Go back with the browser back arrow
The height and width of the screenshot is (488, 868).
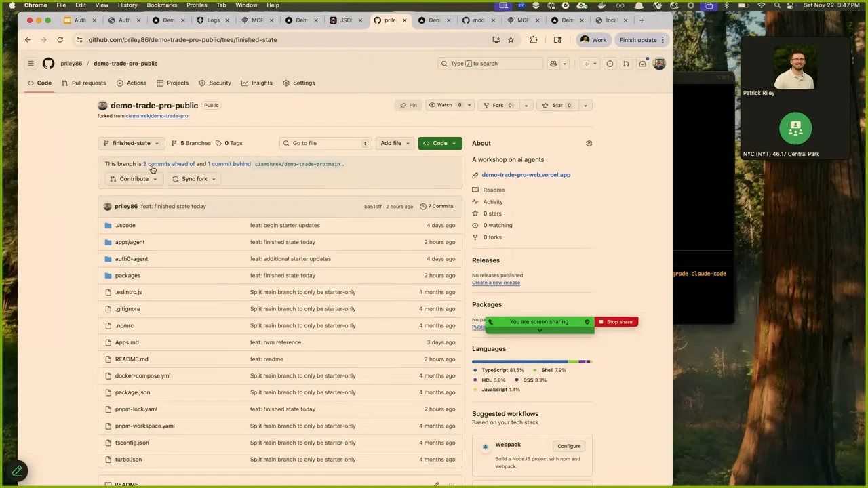28,40
